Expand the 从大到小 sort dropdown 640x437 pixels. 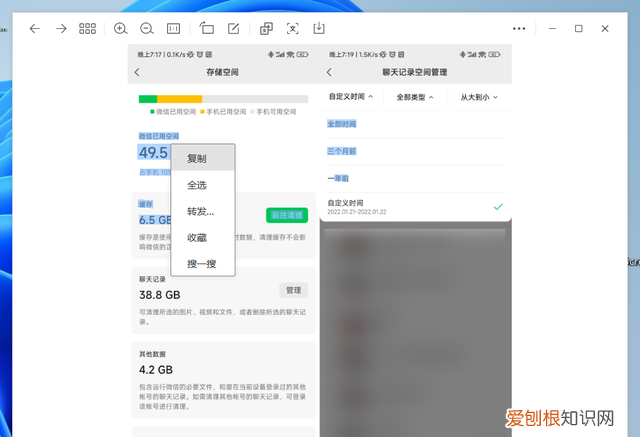click(x=479, y=97)
